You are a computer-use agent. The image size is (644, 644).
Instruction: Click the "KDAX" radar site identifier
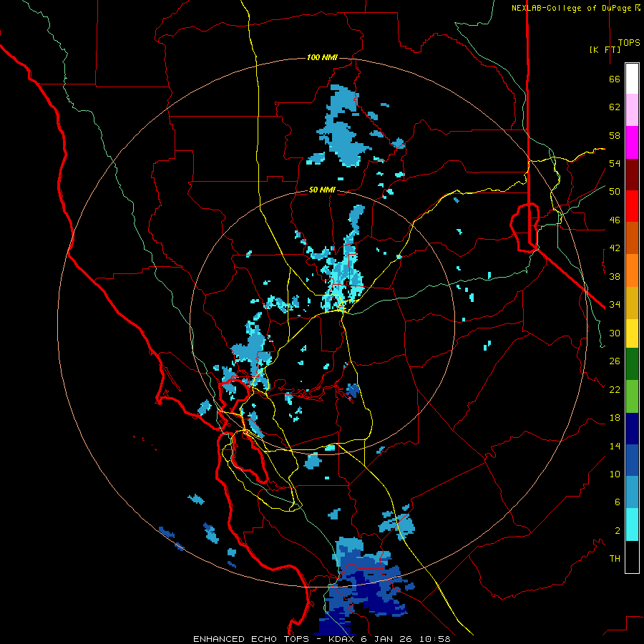point(342,639)
